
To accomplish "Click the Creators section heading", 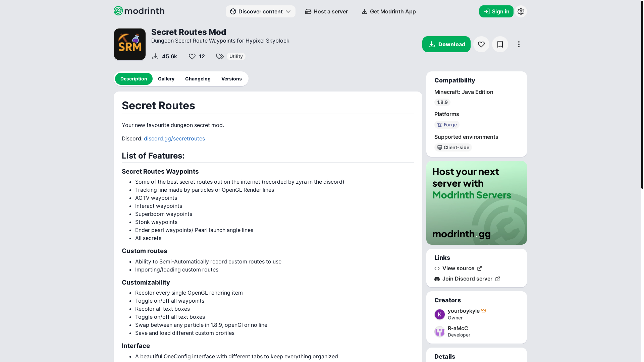I will 447,300.
